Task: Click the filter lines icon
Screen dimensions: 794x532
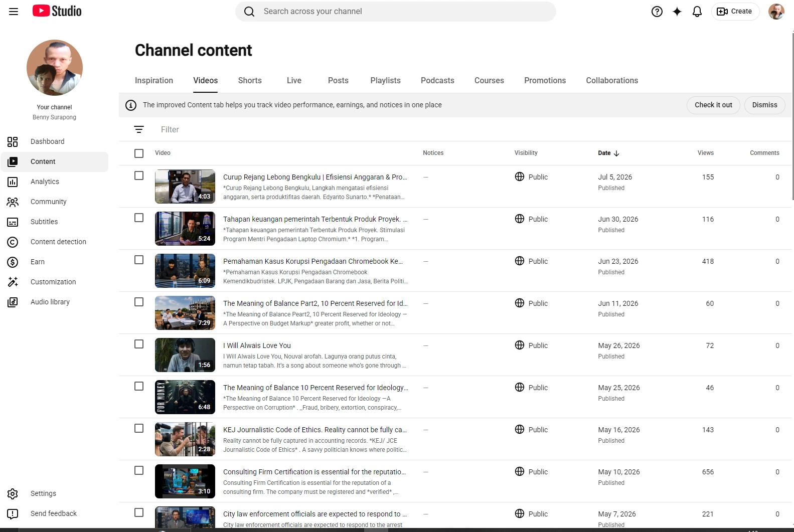Action: pos(139,129)
